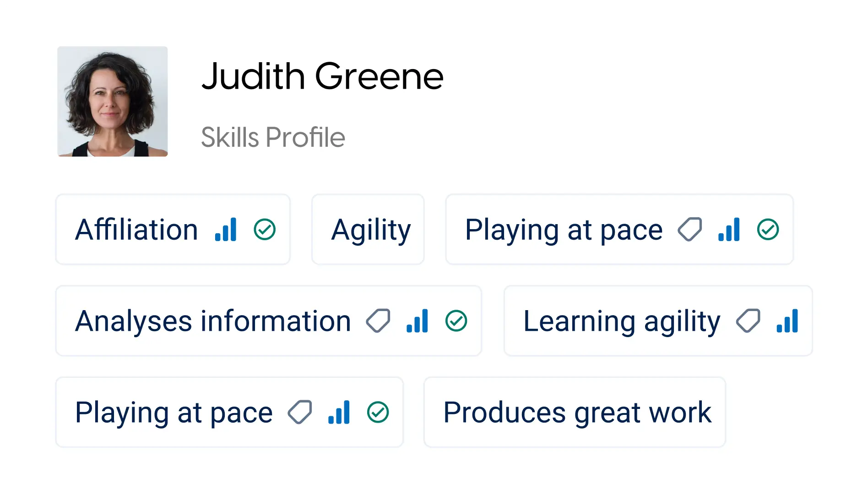
Task: Select the Learning agility skill label
Action: click(x=622, y=321)
